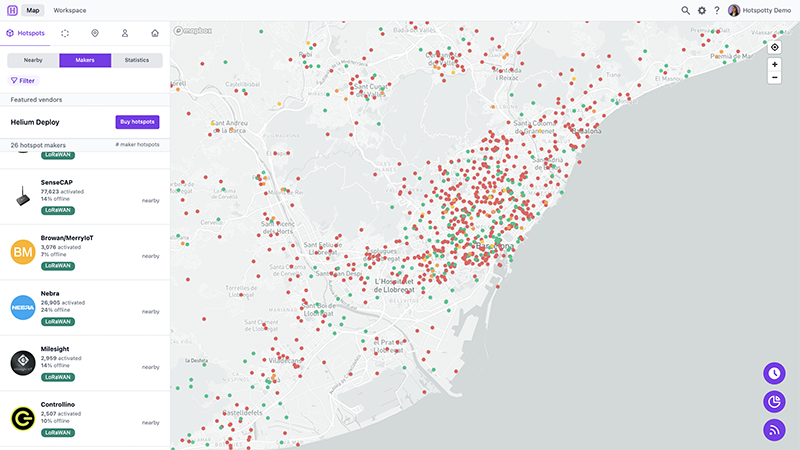Screen dimensions: 800x450
Task: Open the clock history floating button
Action: pos(774,373)
